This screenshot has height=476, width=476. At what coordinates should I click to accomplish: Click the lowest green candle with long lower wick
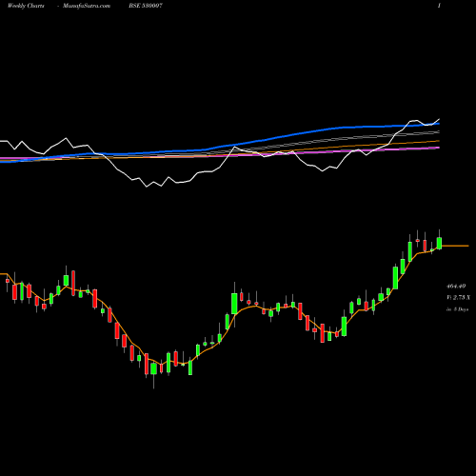(153, 368)
